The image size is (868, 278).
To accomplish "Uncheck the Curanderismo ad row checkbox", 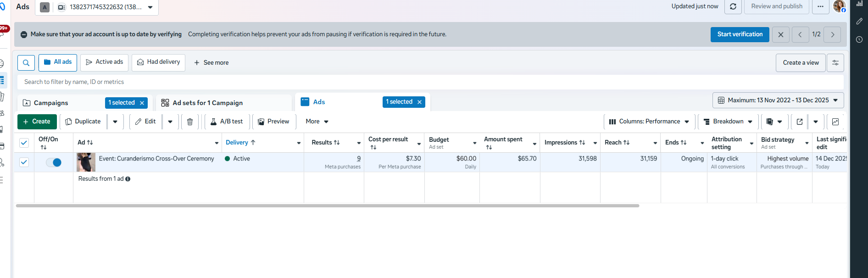I will [24, 162].
